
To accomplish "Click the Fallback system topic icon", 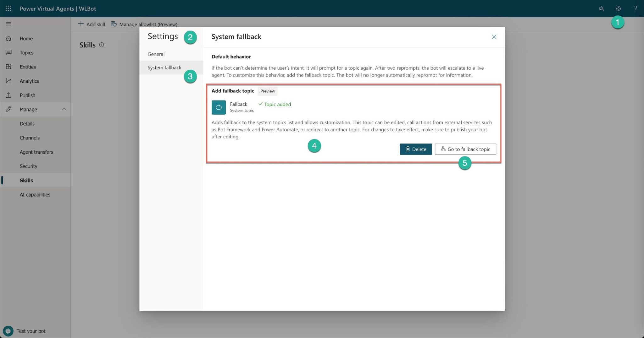I will (x=219, y=107).
